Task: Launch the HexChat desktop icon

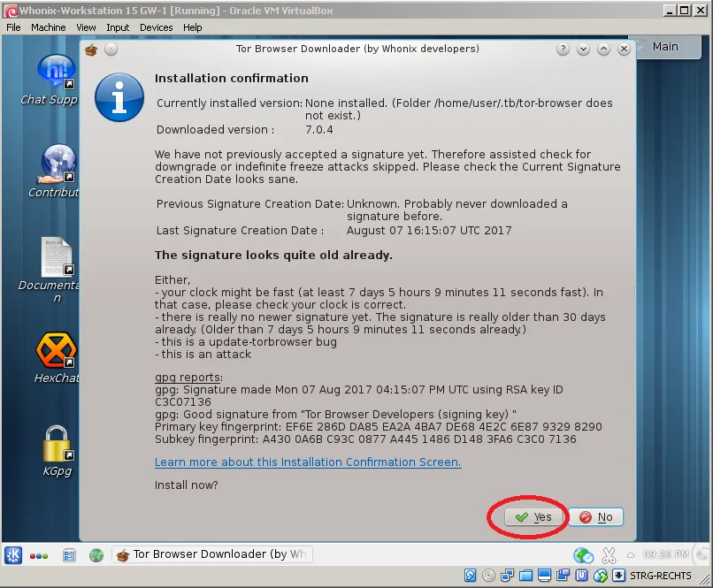Action: pos(57,357)
